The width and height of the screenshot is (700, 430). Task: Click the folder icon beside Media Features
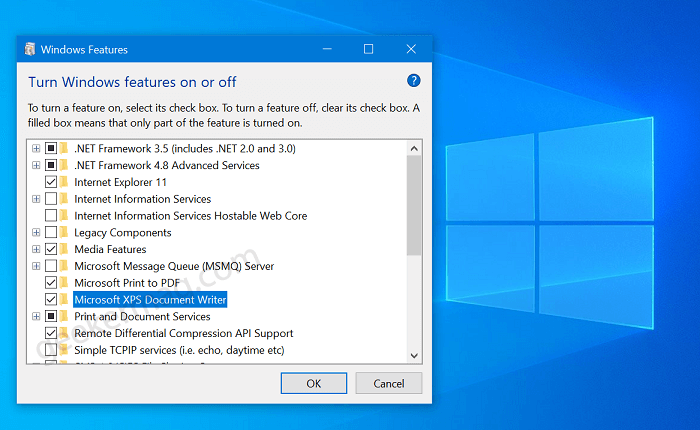[64, 249]
